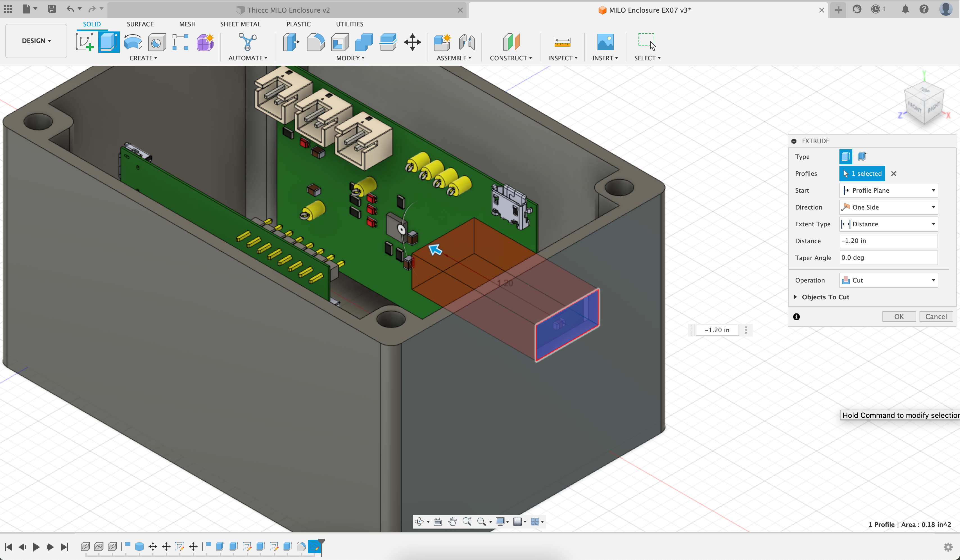Collapse the EXTRUDE dialog header
This screenshot has width=960, height=560.
[x=794, y=141]
